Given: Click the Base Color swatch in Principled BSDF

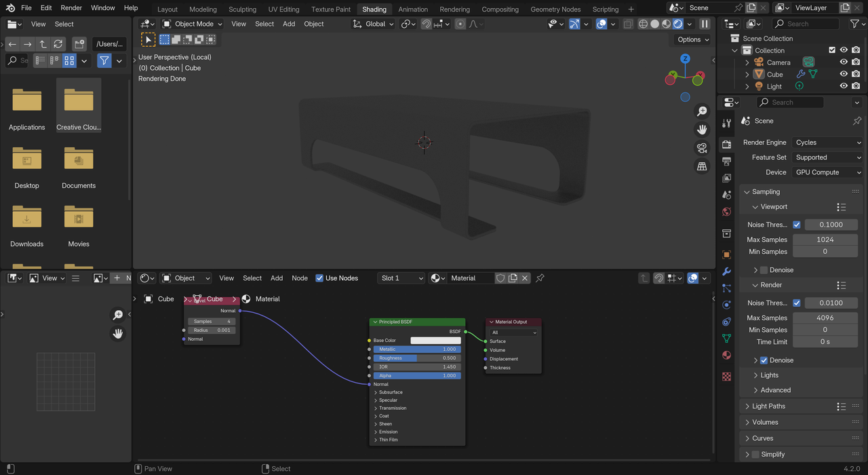Looking at the screenshot, I should pos(435,341).
